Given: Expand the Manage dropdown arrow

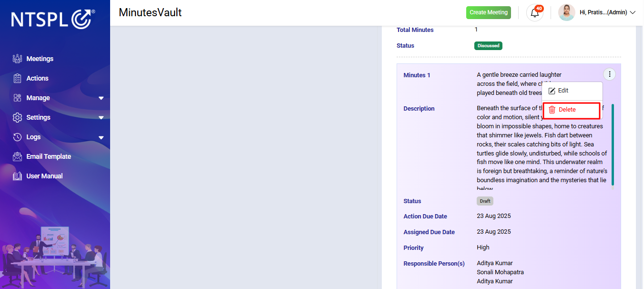Looking at the screenshot, I should (x=101, y=98).
